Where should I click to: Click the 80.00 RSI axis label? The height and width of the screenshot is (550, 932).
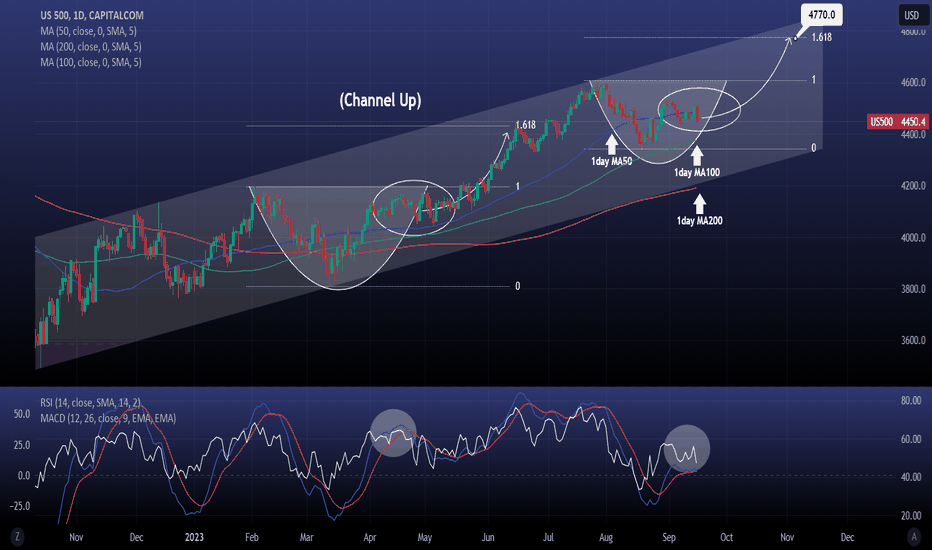click(x=911, y=400)
